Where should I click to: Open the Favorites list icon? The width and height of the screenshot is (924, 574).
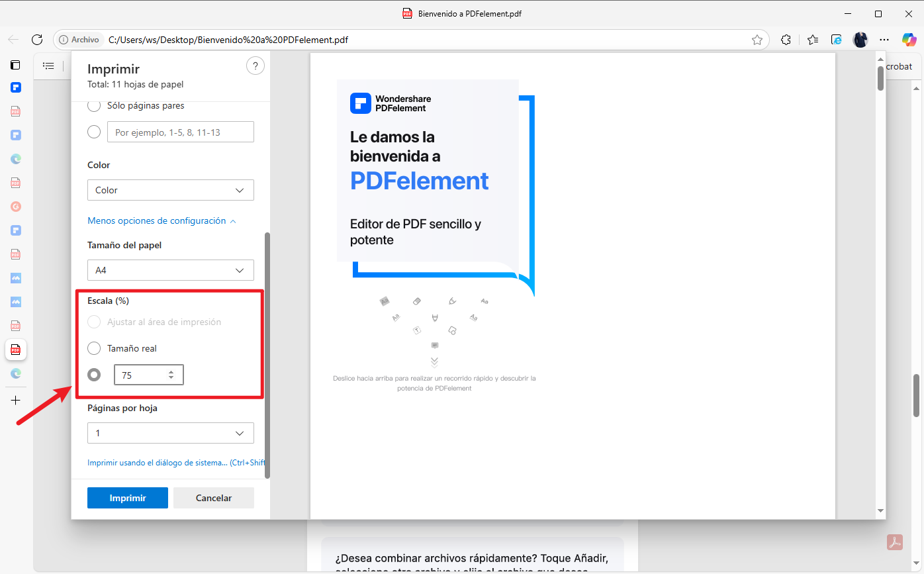pyautogui.click(x=813, y=40)
